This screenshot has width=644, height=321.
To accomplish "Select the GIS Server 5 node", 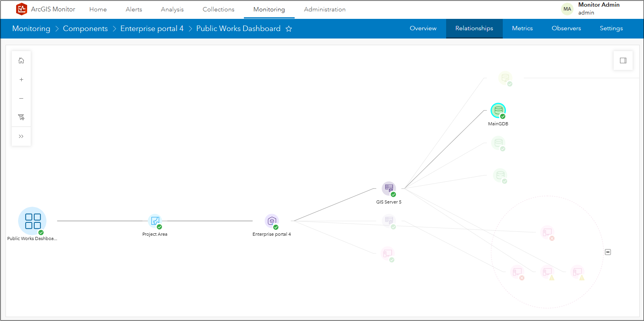I will 389,189.
